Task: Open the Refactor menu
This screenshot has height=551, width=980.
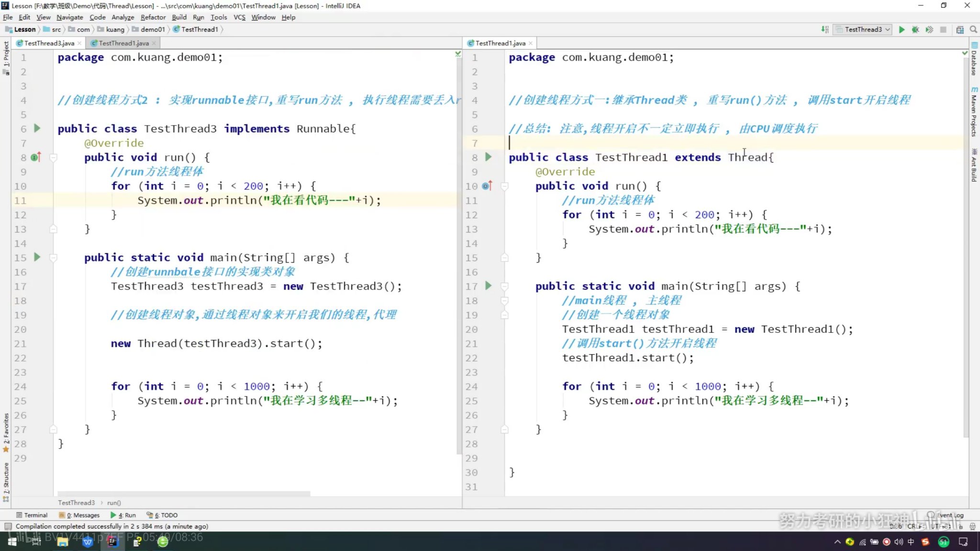Action: tap(153, 17)
